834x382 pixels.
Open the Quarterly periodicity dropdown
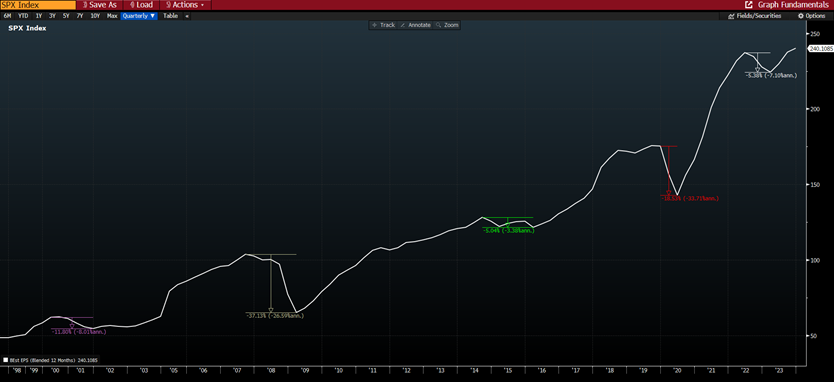coord(139,16)
